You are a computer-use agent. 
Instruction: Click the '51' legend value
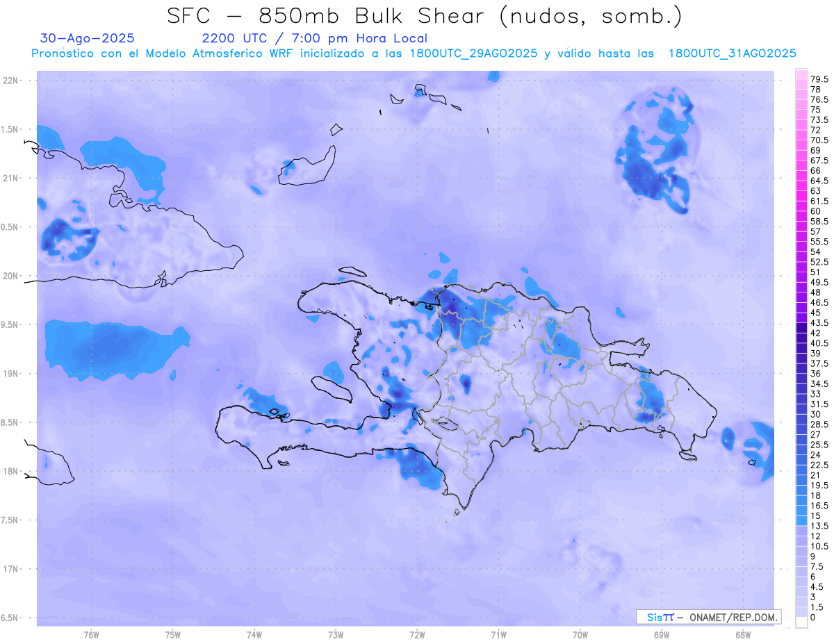[816, 272]
